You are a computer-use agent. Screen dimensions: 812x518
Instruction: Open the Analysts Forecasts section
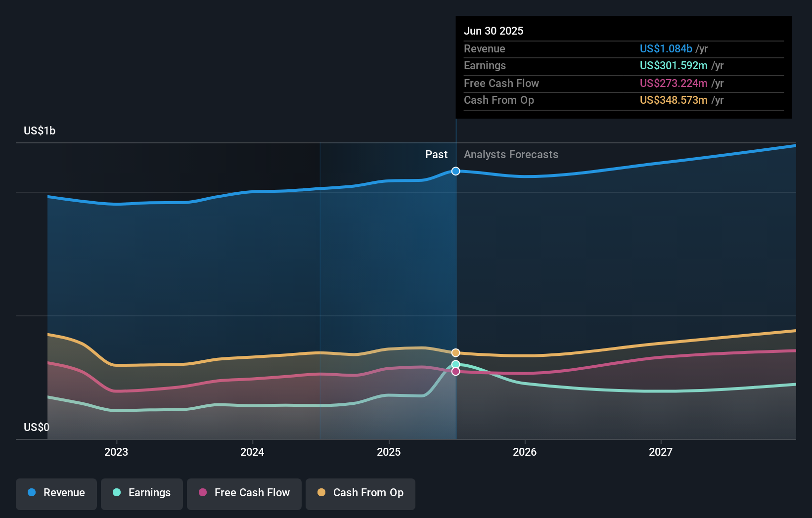click(511, 154)
